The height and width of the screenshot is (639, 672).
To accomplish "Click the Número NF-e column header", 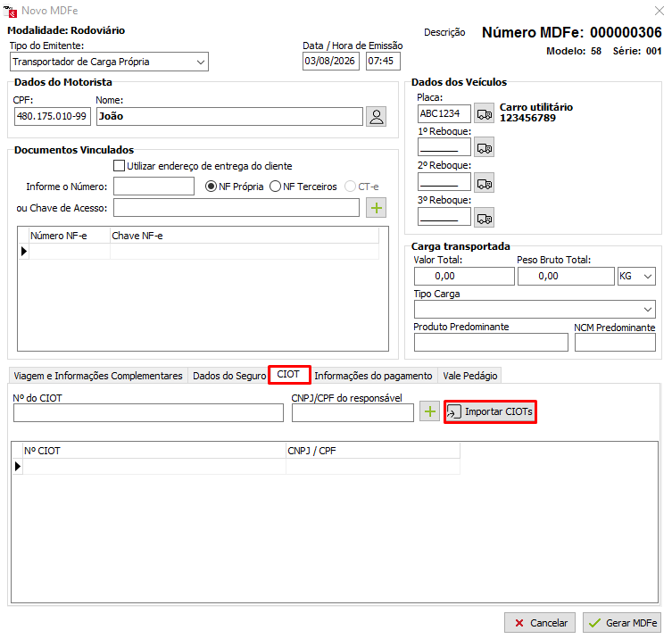I will [70, 236].
